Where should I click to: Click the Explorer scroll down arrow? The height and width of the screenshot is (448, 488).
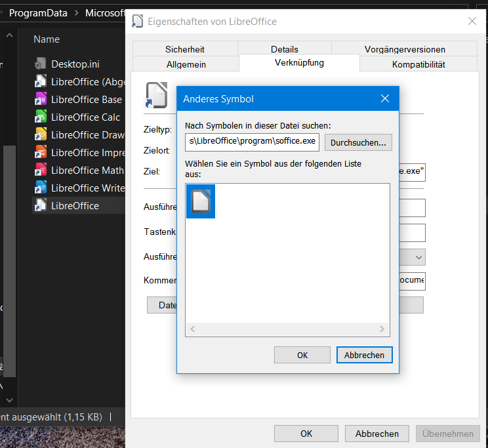pyautogui.click(x=9, y=400)
